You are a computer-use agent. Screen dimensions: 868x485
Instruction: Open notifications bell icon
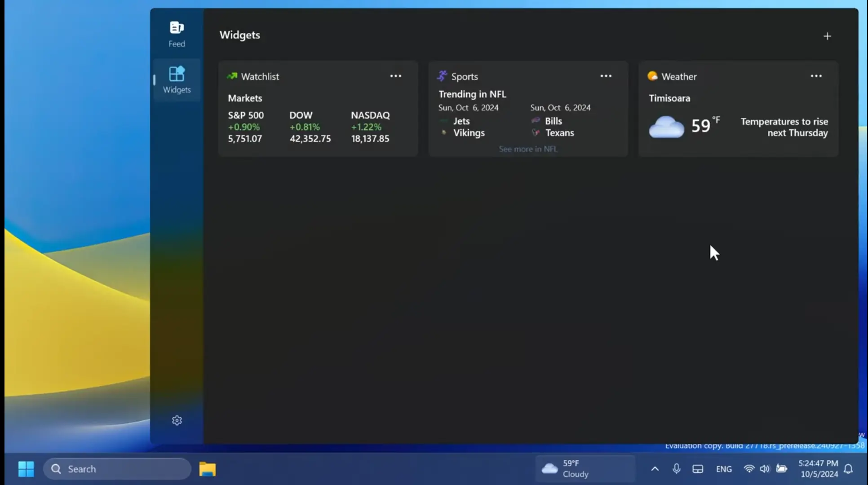point(848,469)
